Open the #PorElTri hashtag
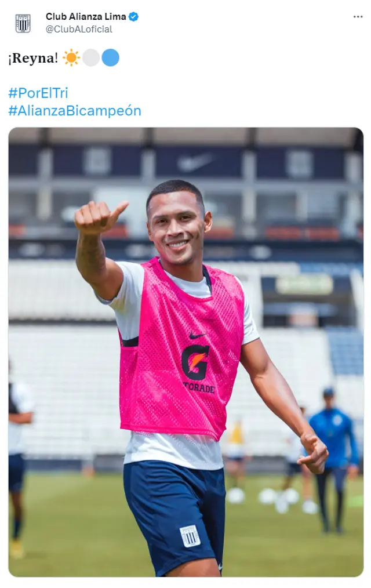 (x=38, y=93)
